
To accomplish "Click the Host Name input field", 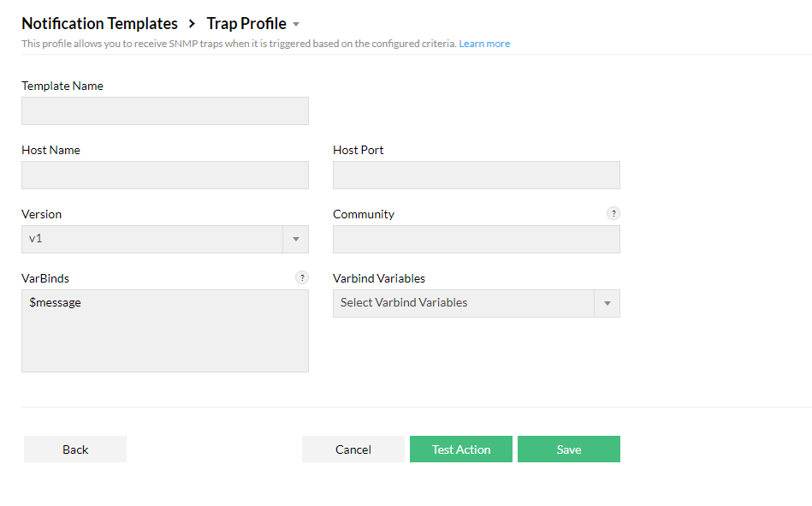I will click(x=164, y=175).
